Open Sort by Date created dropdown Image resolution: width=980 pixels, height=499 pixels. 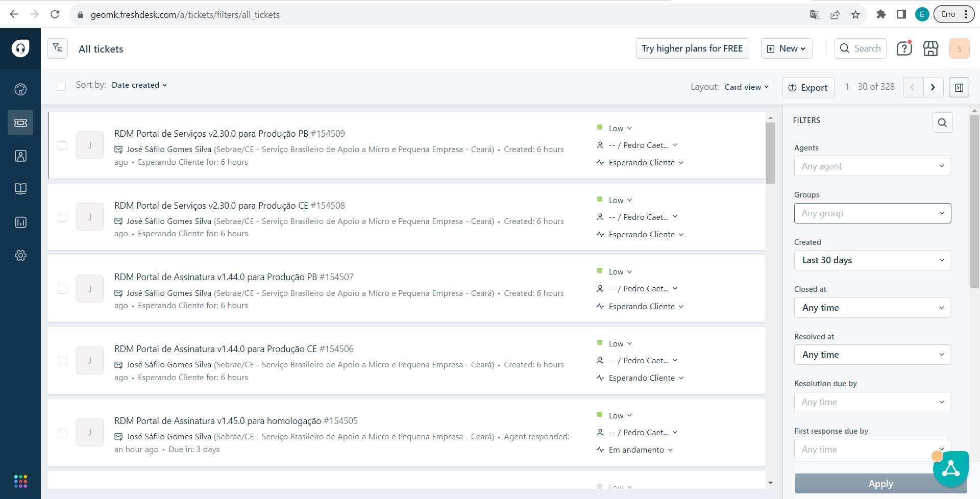pos(139,85)
